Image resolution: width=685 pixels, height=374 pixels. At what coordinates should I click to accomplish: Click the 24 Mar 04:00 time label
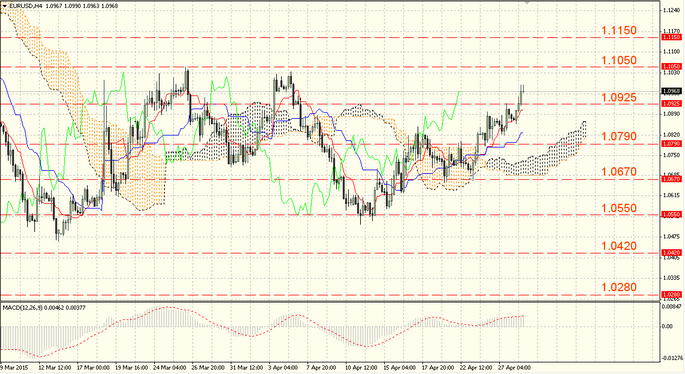coord(170,368)
